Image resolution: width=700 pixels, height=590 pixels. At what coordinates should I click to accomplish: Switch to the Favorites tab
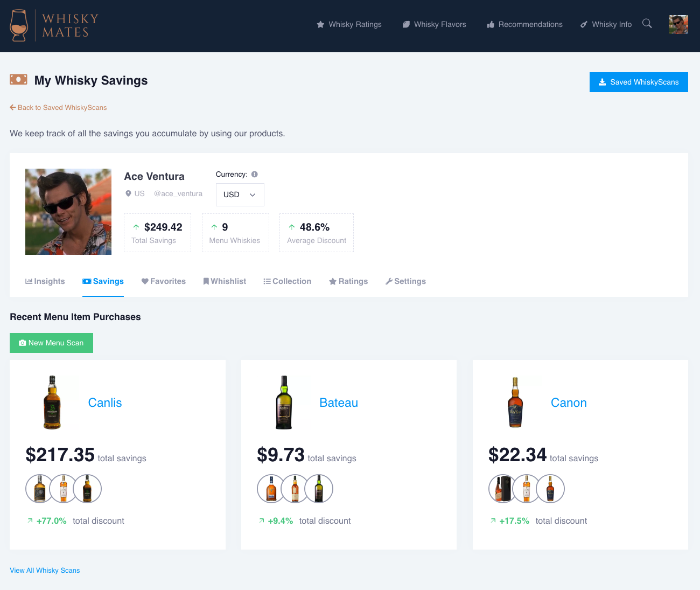pos(163,281)
